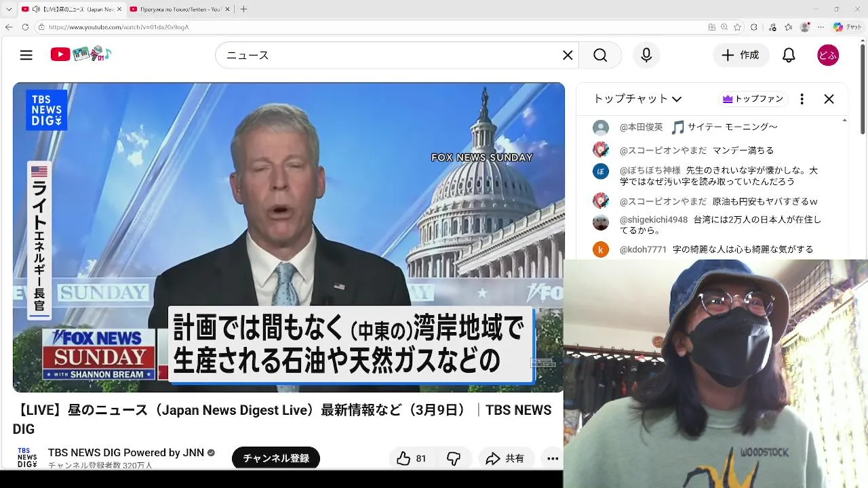The width and height of the screenshot is (868, 488).
Task: Share the video with 共有 button
Action: click(x=505, y=459)
